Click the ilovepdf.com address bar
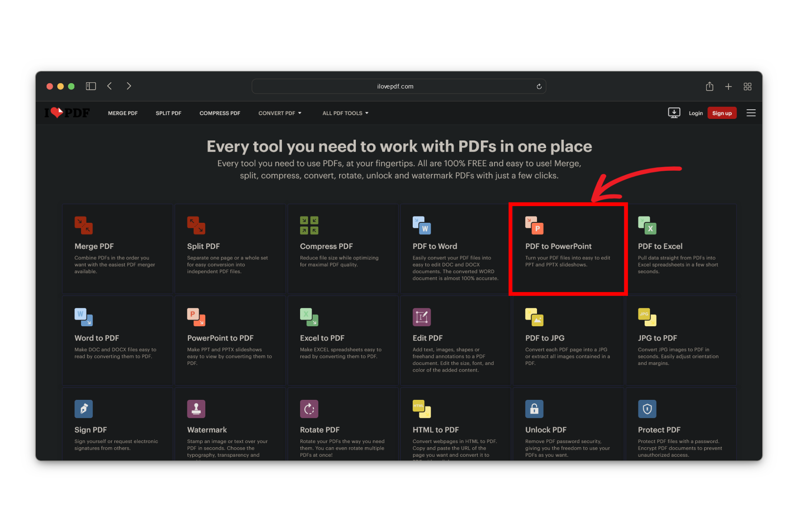 tap(395, 86)
